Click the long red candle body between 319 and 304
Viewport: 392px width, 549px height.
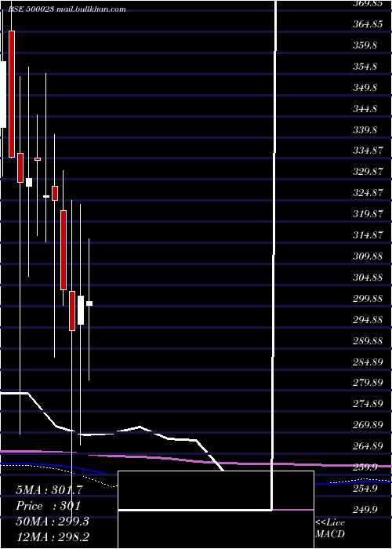coord(64,250)
